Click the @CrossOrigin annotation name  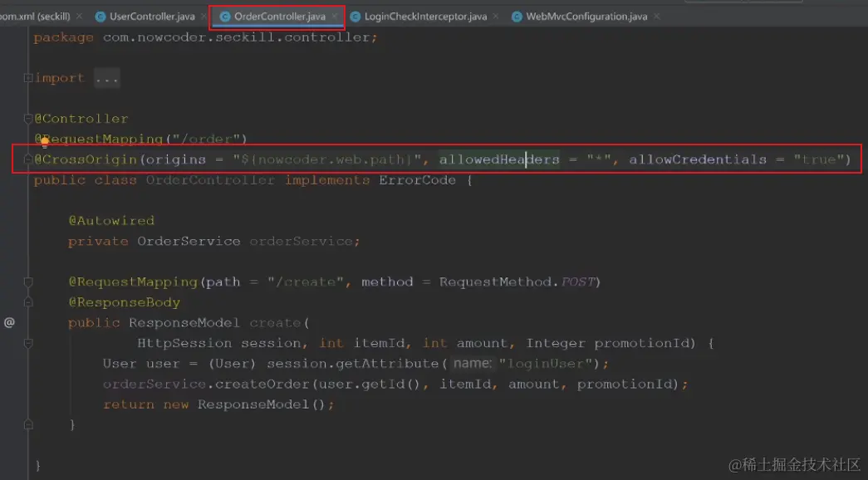click(86, 159)
